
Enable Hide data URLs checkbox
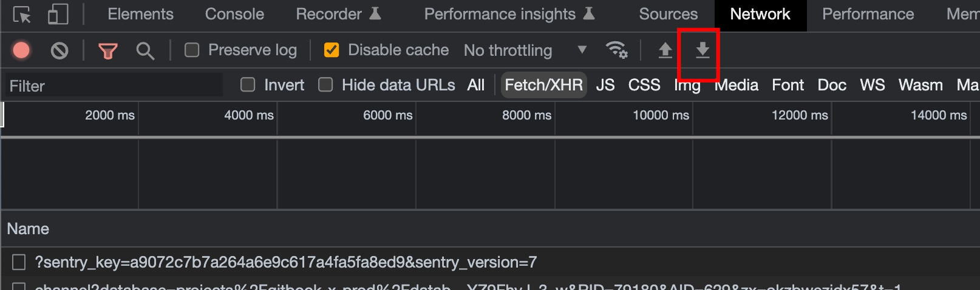(x=325, y=85)
